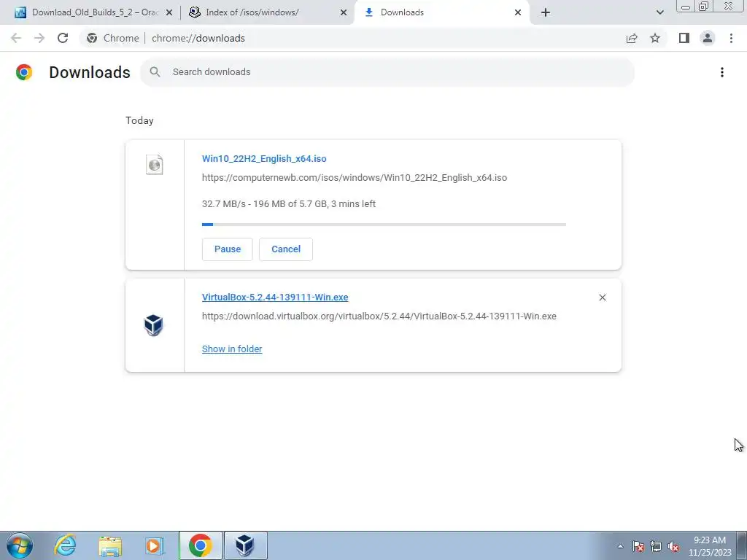This screenshot has height=560, width=747.
Task: Open the Downloads page more-actions menu
Action: pyautogui.click(x=722, y=72)
